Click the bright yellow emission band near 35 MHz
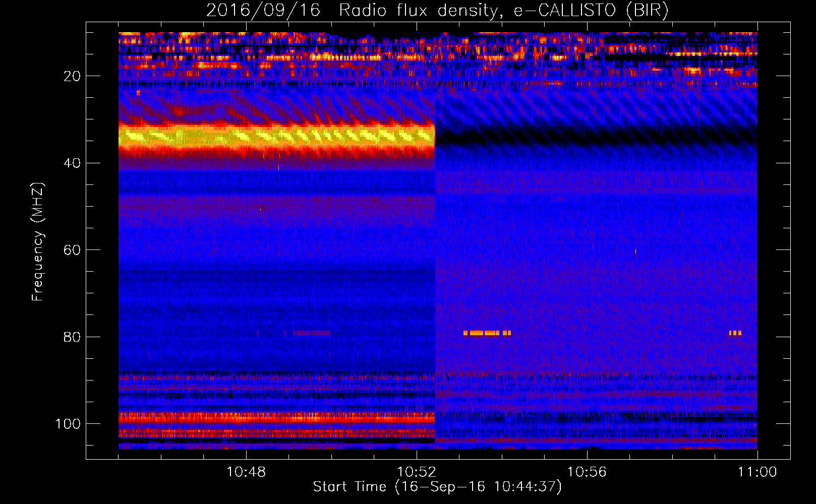 (x=276, y=136)
